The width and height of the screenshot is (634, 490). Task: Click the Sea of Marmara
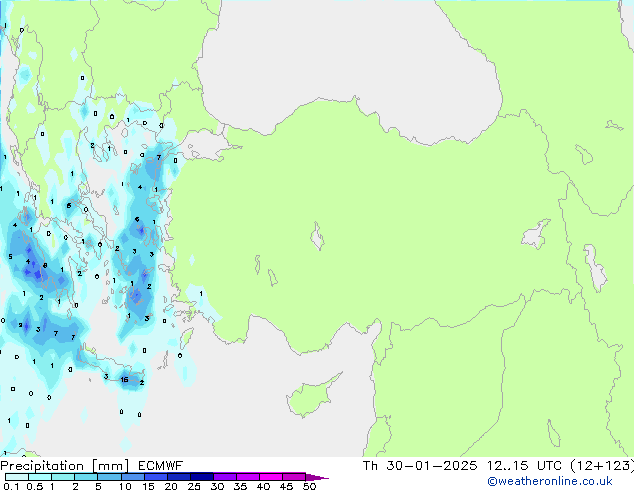point(203,151)
